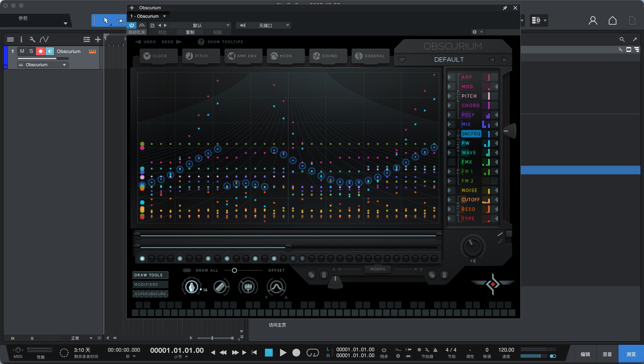Click the DRAW ALL offset slider handle

click(x=234, y=270)
